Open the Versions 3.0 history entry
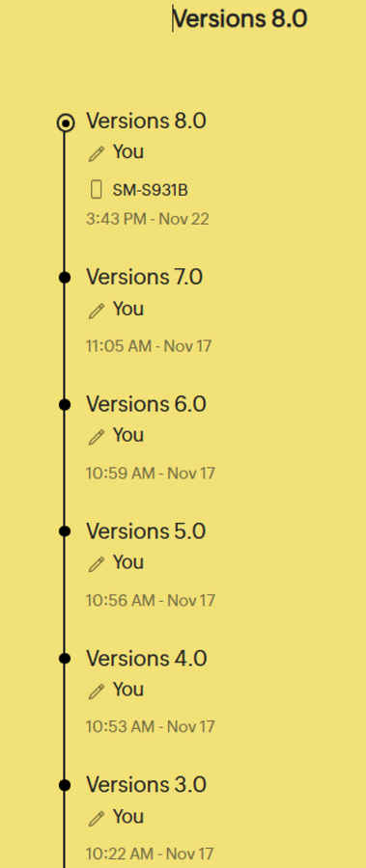Screen dimensions: 366x868 pos(147,784)
